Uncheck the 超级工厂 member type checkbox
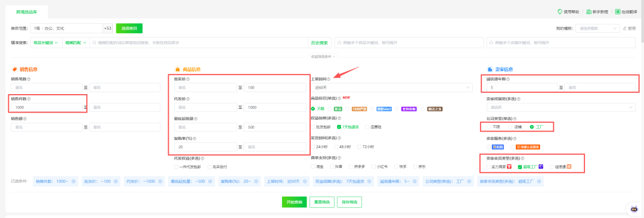644x218 pixels. (x=521, y=167)
